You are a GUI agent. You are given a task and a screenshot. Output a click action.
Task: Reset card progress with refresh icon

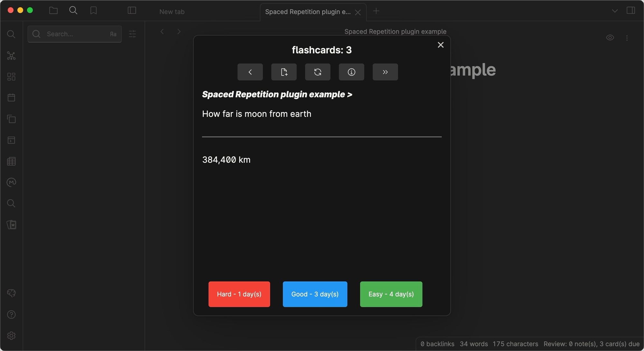[317, 72]
